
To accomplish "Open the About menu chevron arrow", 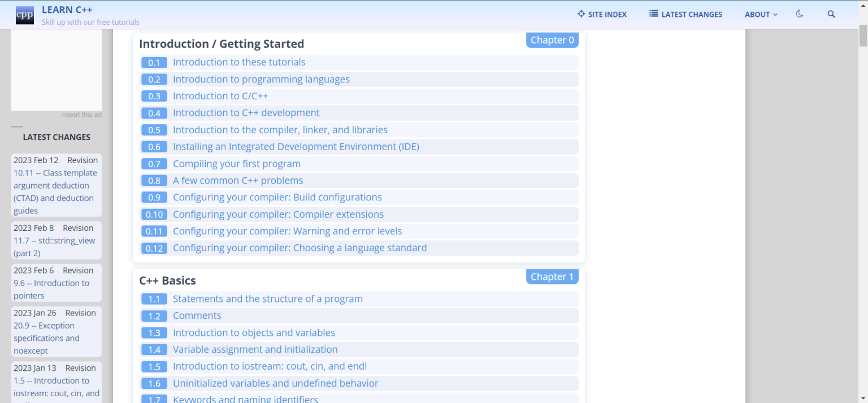I will click(x=775, y=14).
